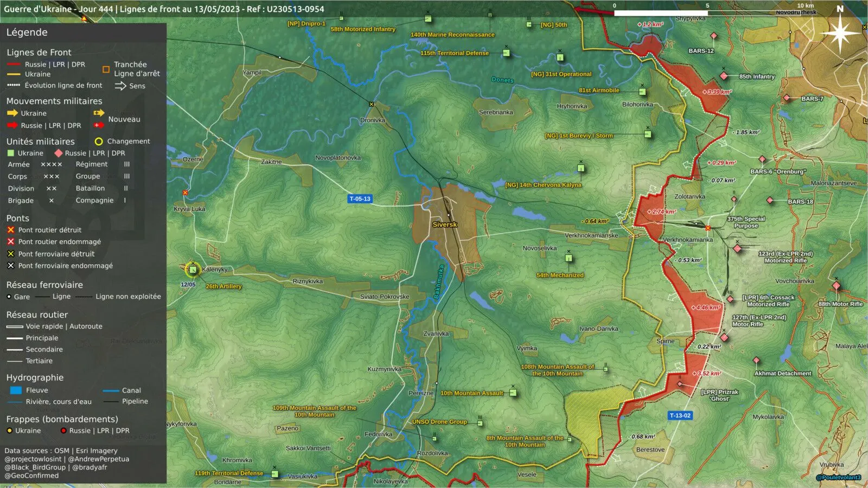Click the @Pouletvolant3 credit link

click(838, 478)
